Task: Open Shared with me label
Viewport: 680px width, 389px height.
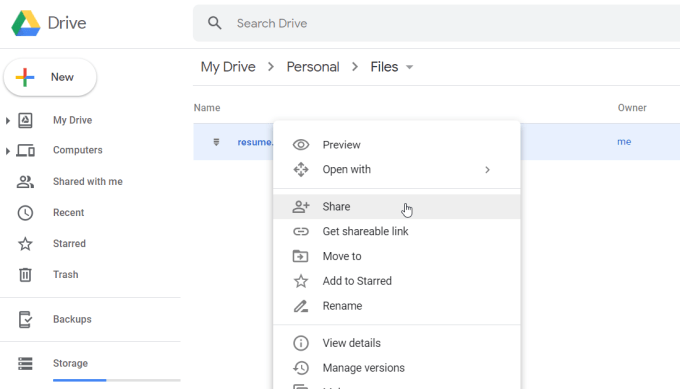Action: pyautogui.click(x=88, y=181)
